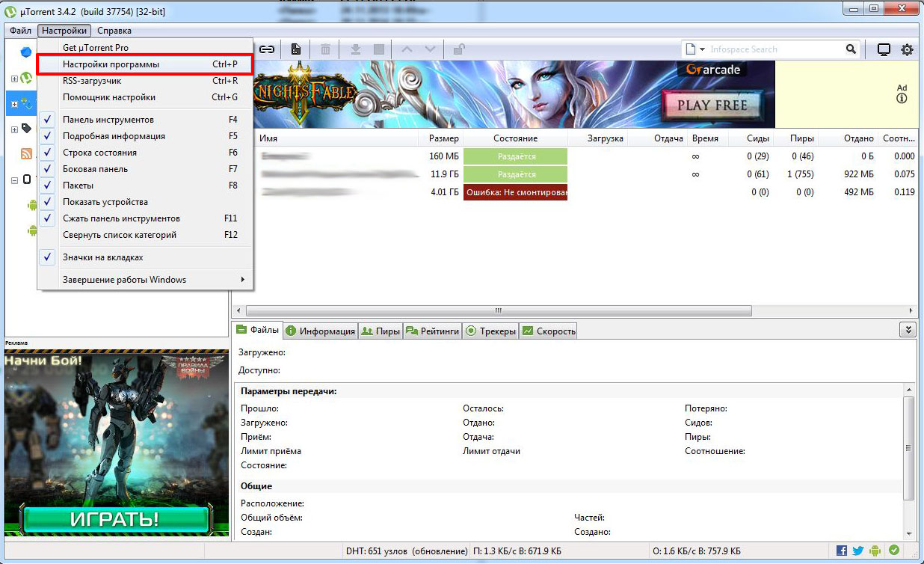924x564 pixels.
Task: Select the green µTorrent sidebar icon
Action: pyautogui.click(x=26, y=78)
